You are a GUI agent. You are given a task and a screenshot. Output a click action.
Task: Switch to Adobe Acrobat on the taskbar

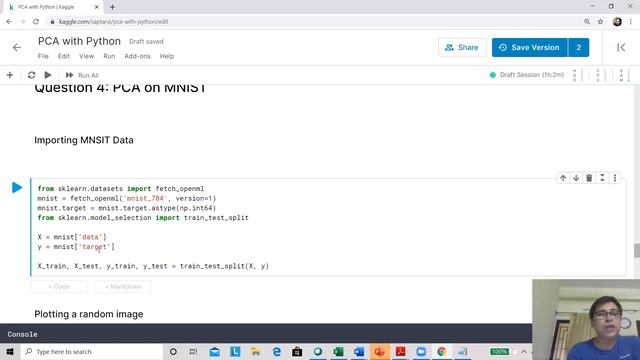pos(400,351)
